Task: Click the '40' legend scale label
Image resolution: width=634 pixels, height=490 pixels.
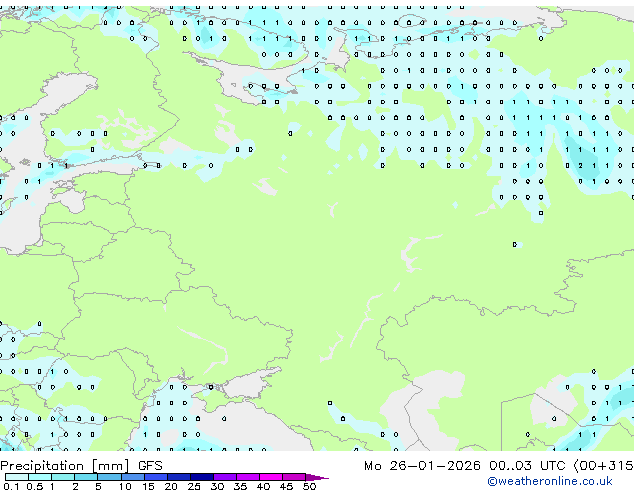Action: coord(263,486)
